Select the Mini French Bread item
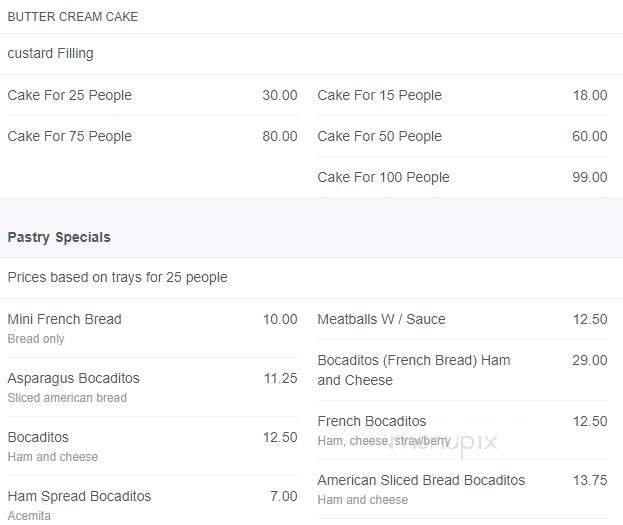The height and width of the screenshot is (525, 623). [x=64, y=319]
